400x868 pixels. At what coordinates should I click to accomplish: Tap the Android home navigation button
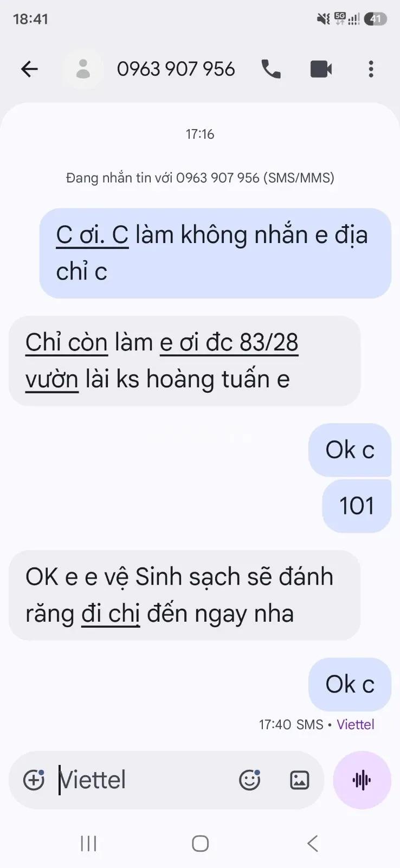click(x=200, y=844)
